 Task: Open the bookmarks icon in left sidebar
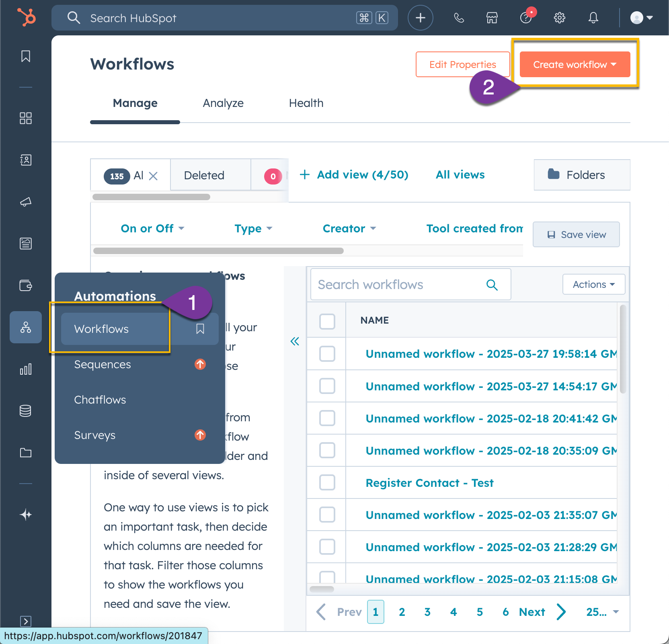click(26, 56)
